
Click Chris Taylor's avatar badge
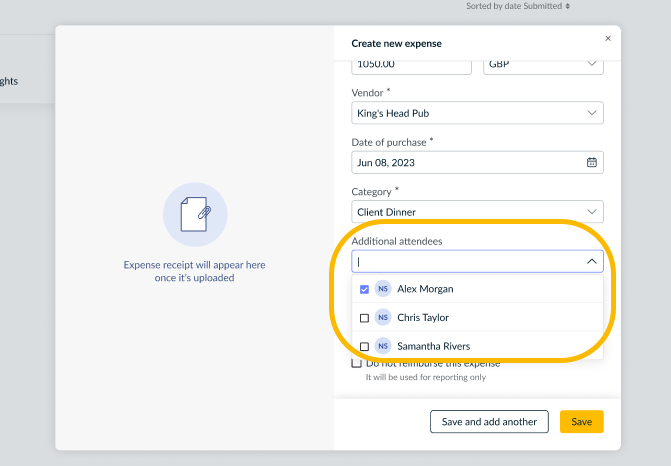382,317
